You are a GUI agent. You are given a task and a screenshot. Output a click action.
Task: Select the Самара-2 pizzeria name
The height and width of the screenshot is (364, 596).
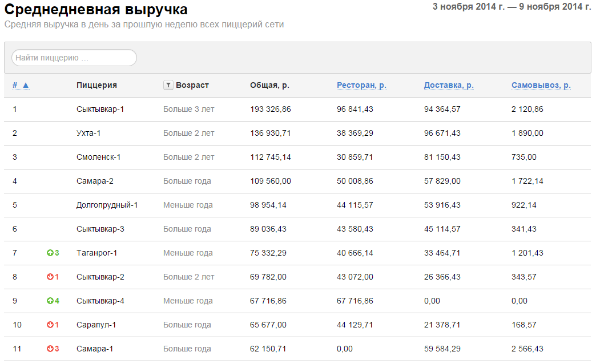(x=95, y=181)
